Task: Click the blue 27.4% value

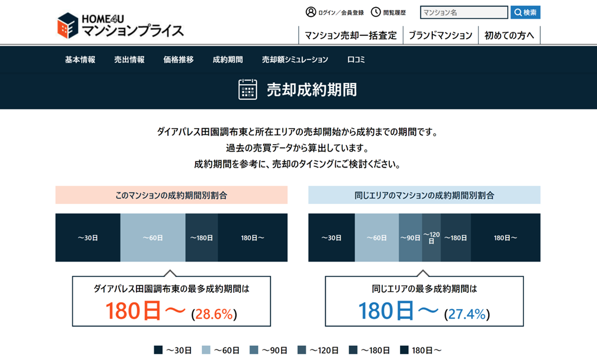Action: click(467, 314)
